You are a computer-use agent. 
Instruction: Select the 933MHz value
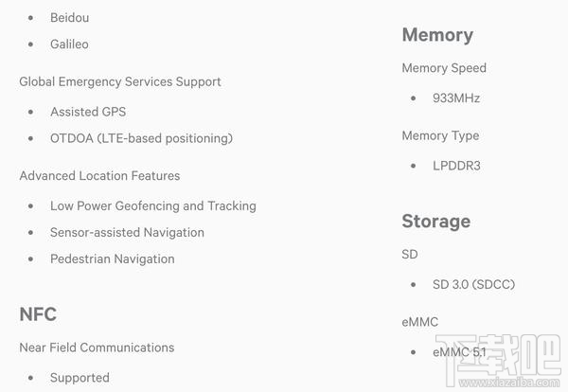pyautogui.click(x=456, y=98)
